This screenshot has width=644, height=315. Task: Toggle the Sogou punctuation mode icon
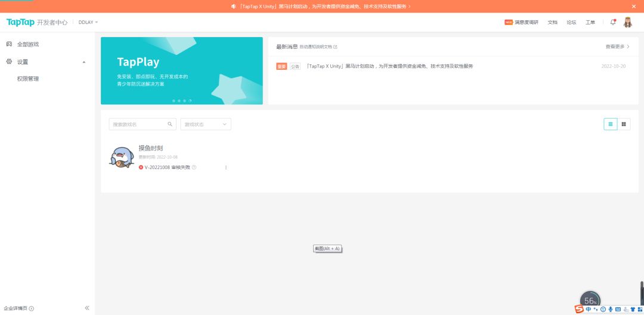click(595, 309)
